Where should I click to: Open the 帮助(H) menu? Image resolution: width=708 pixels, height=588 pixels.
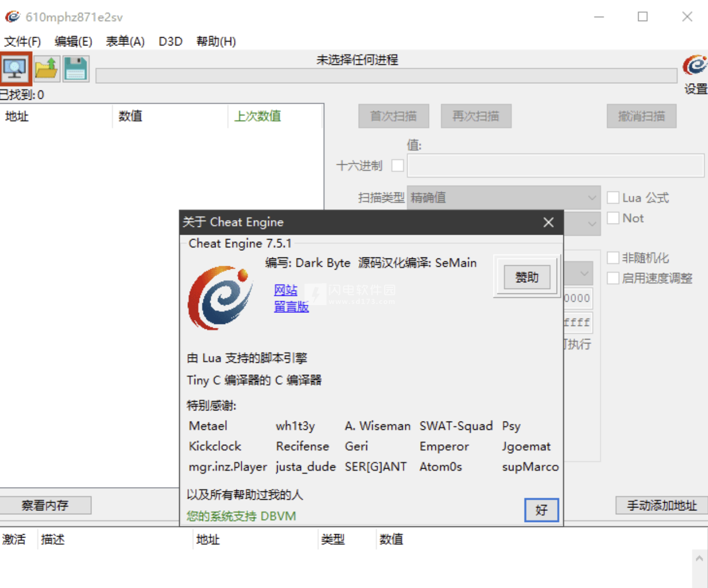(216, 42)
